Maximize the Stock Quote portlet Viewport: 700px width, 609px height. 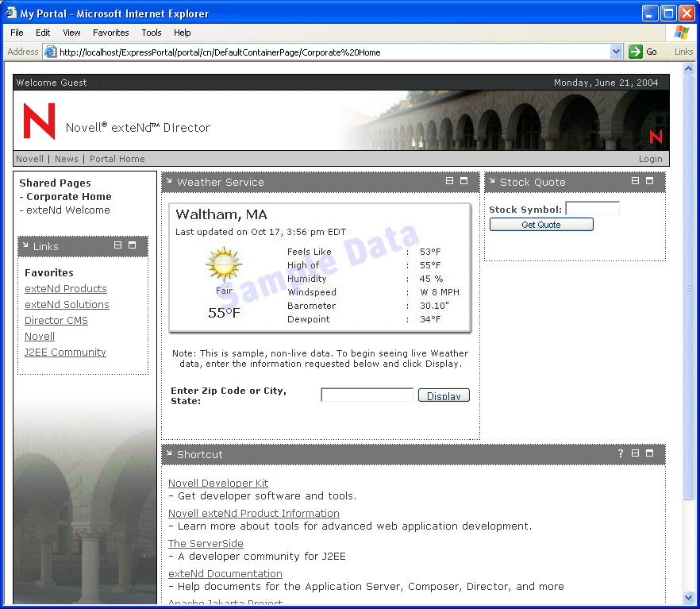649,181
